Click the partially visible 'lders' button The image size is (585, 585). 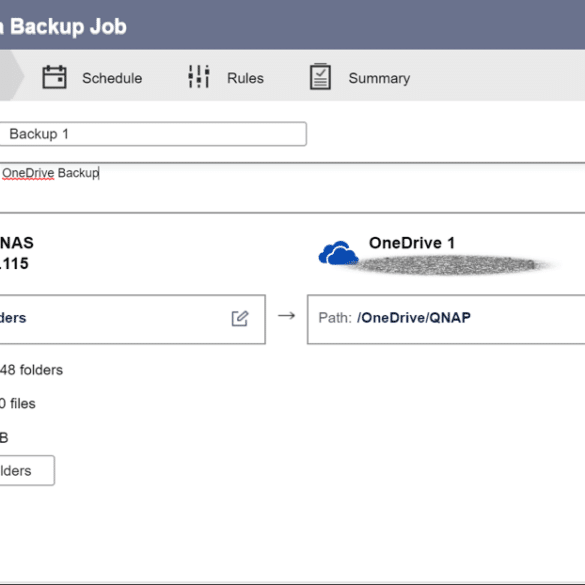[27, 470]
